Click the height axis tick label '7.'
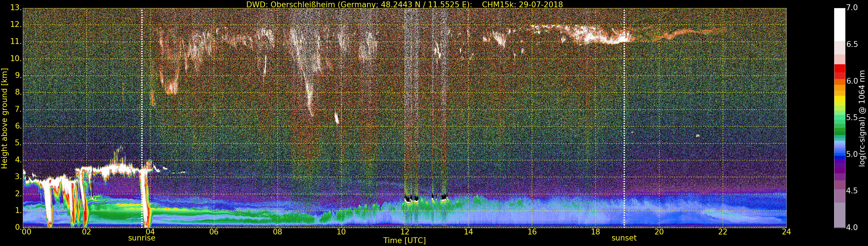The image size is (868, 246). (18, 109)
